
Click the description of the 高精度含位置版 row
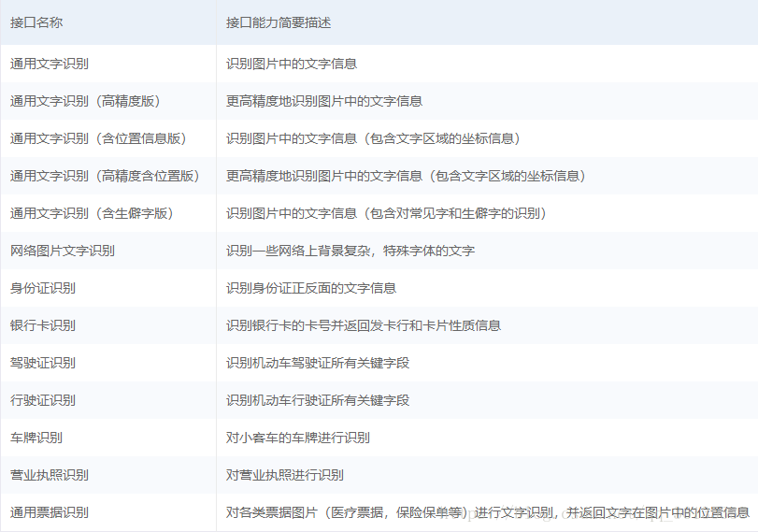point(406,176)
